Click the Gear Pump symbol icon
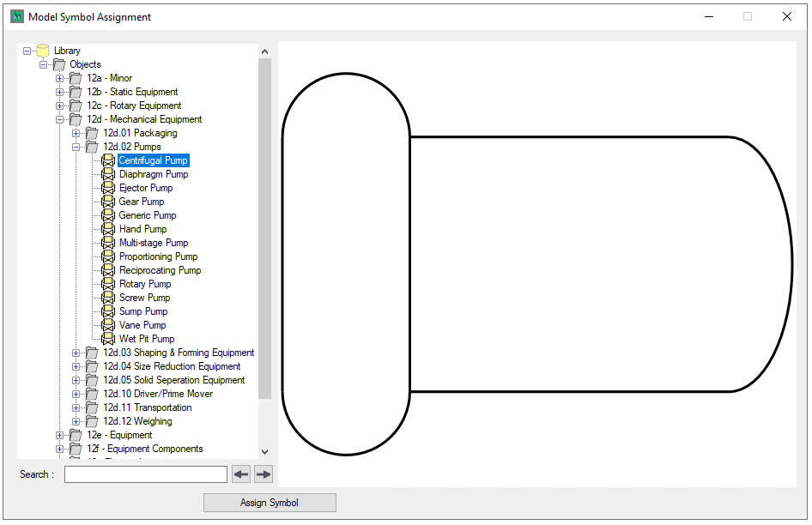This screenshot has width=812, height=525. click(108, 202)
